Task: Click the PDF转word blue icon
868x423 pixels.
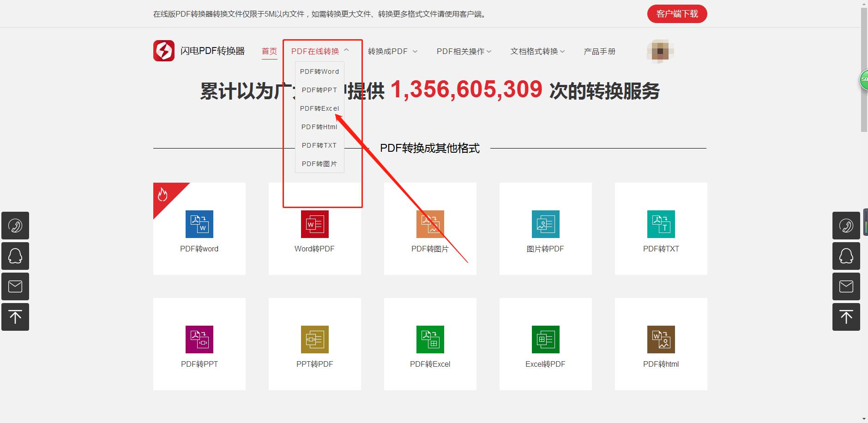Action: coord(199,224)
